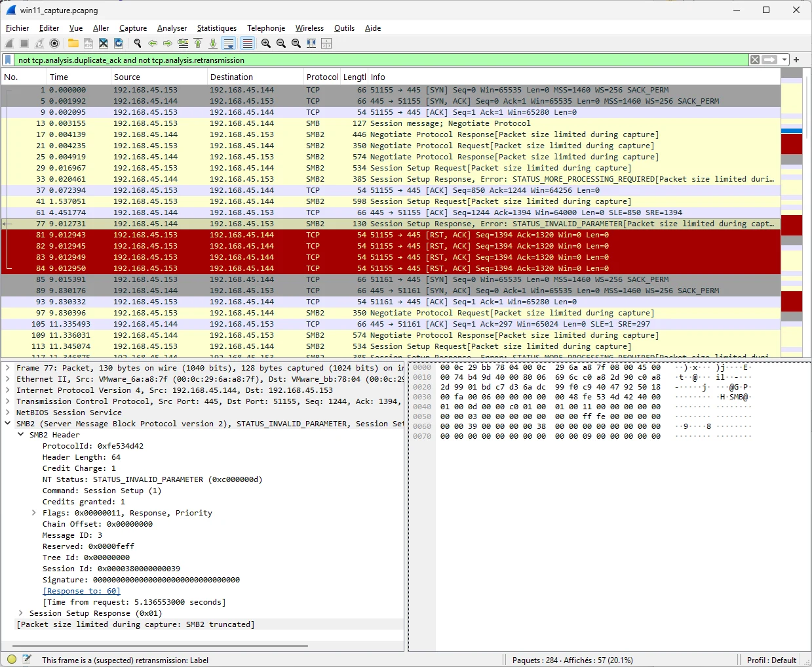Add a filter button with plus

[796, 60]
